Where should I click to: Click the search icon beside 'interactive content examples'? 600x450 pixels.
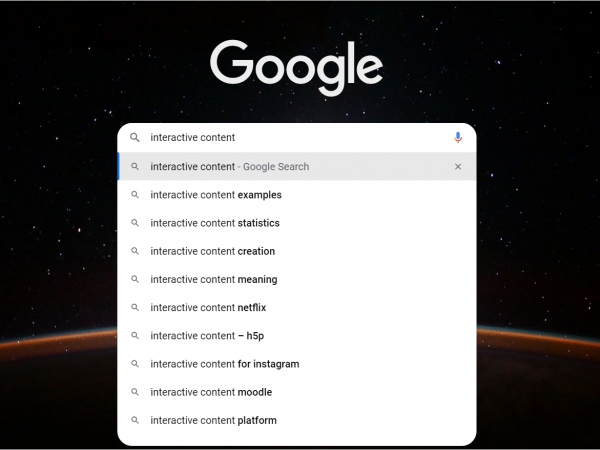point(135,195)
